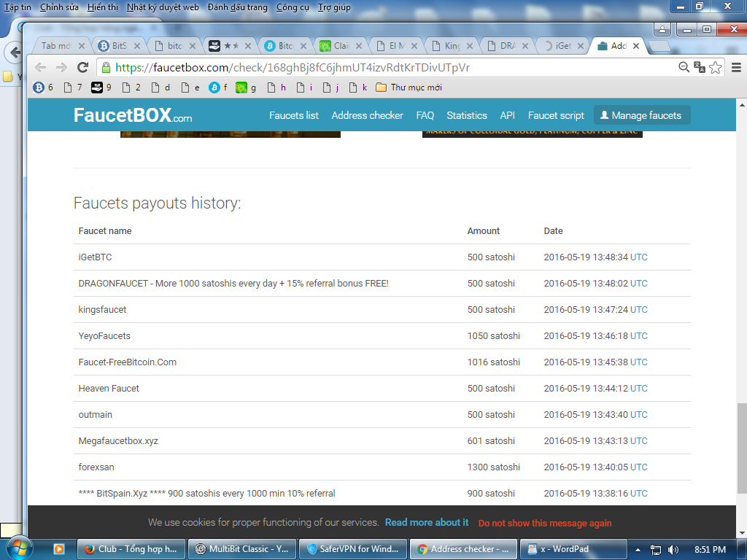Viewport: 747px width, 560px height.
Task: Open bookmark labeled 7
Action: pyautogui.click(x=73, y=87)
